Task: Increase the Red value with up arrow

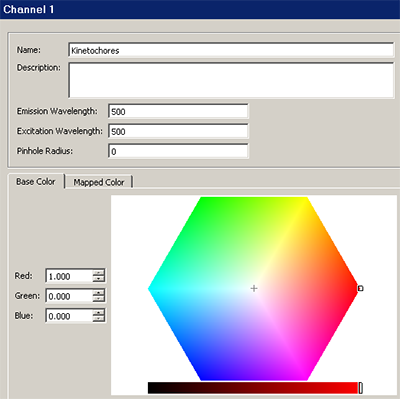Action: tap(99, 273)
